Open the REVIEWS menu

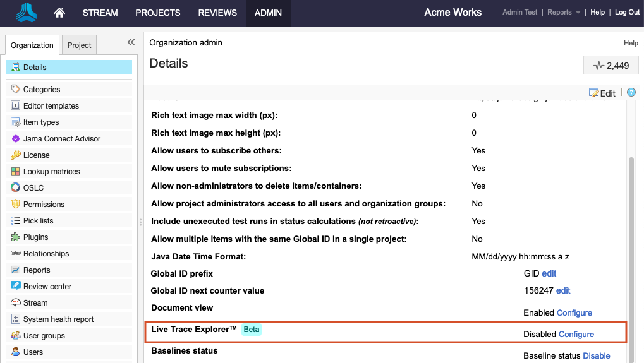pos(217,13)
